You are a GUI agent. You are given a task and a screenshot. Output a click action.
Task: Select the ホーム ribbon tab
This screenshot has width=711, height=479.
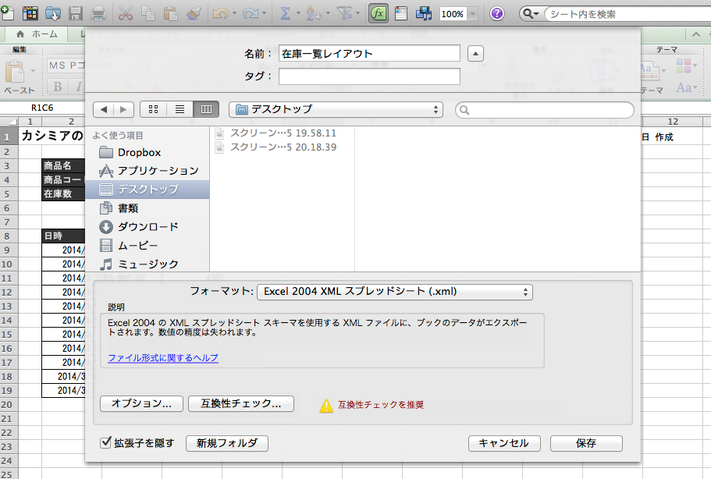[37, 34]
